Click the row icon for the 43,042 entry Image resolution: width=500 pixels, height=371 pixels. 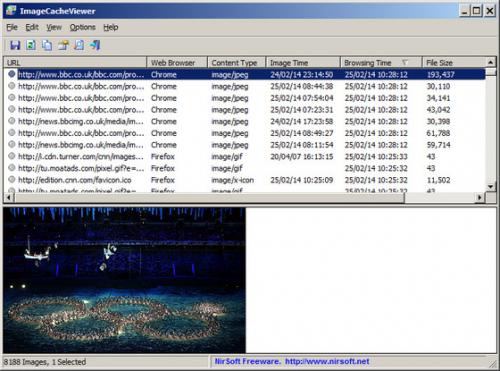click(12, 109)
